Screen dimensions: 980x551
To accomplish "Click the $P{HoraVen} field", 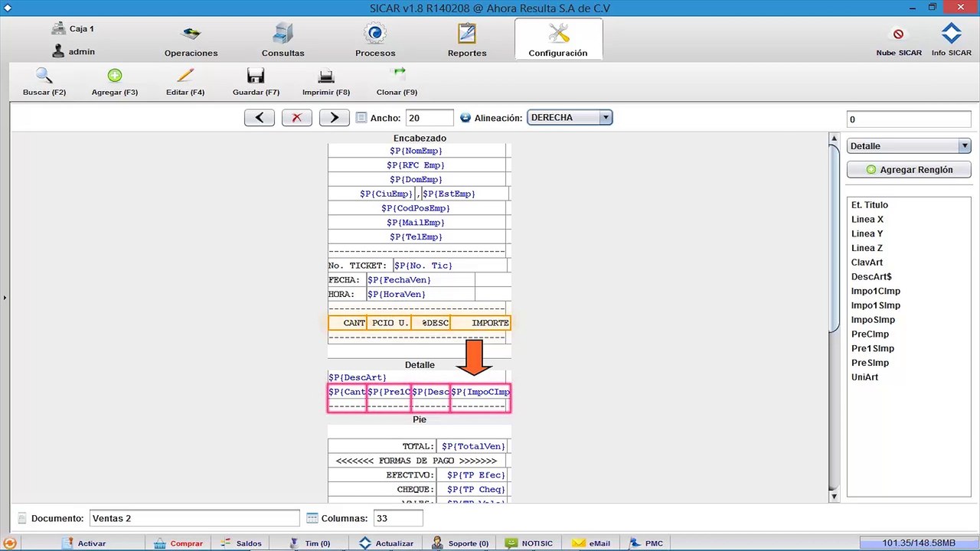I will pos(420,295).
